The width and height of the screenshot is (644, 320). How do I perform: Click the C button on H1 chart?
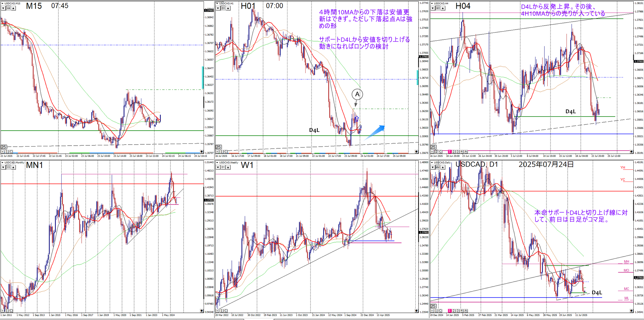tap(226, 152)
